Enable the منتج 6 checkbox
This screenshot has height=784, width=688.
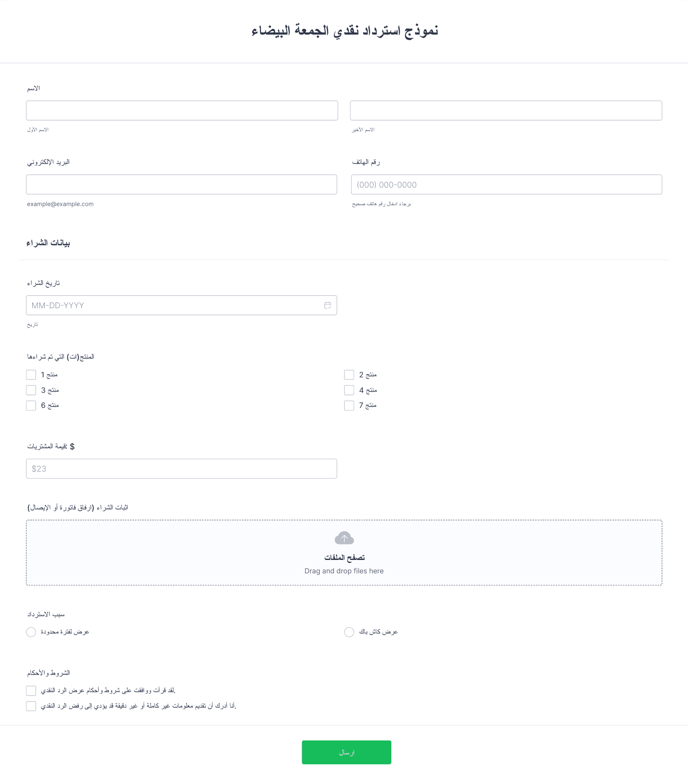coord(31,405)
